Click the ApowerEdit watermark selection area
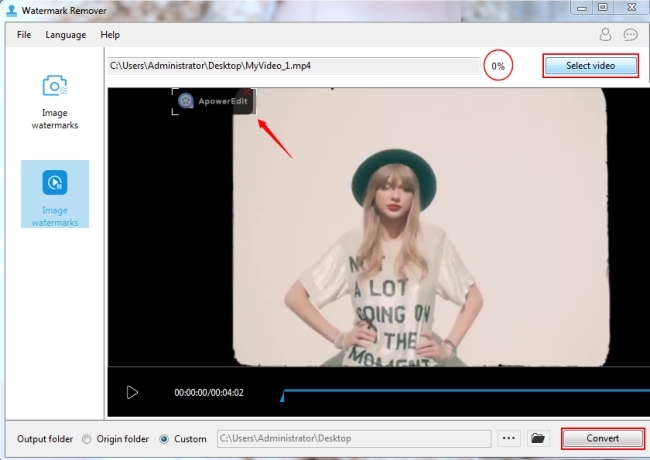The width and height of the screenshot is (650, 460). 214,101
